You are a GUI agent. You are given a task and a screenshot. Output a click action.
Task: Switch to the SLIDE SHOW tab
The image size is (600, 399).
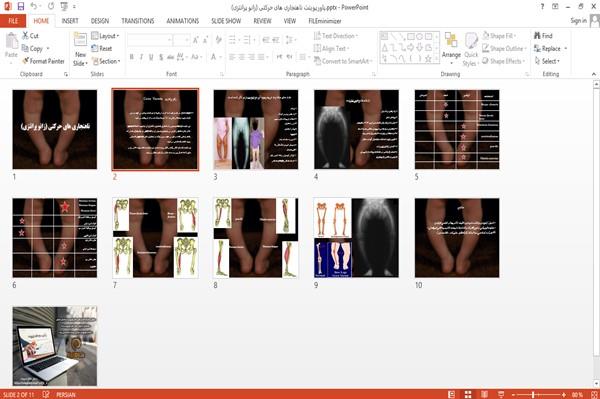click(x=226, y=21)
